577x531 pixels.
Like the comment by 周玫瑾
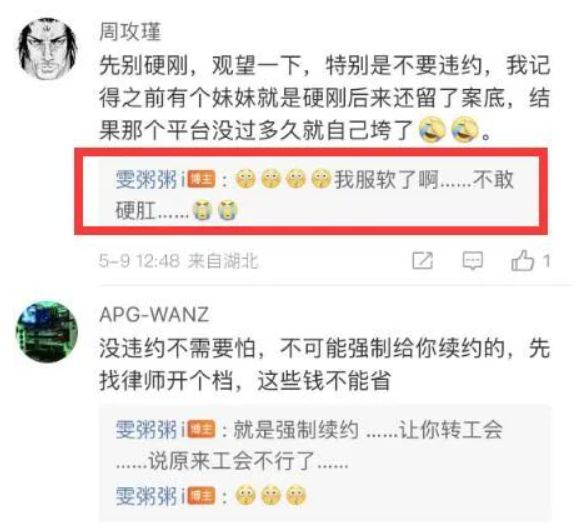point(522,261)
